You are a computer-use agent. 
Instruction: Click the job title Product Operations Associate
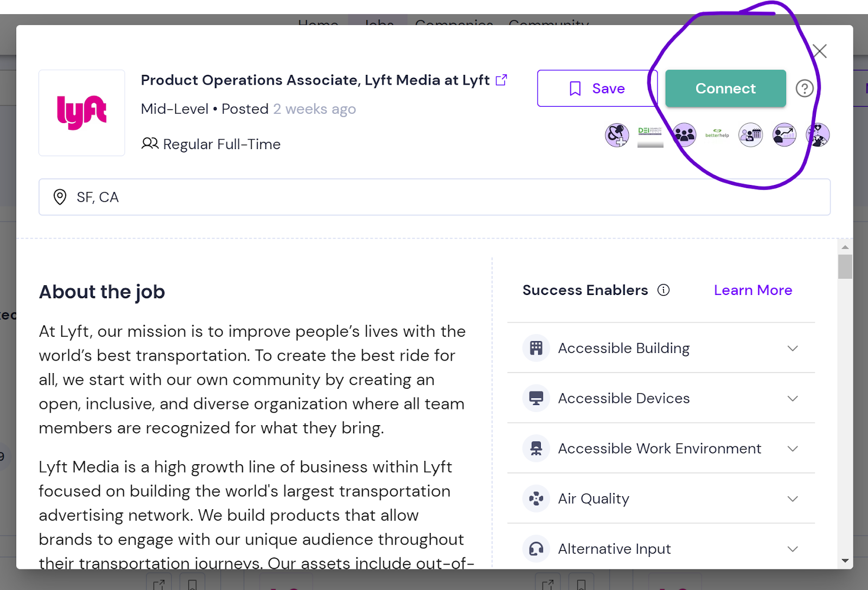[315, 80]
